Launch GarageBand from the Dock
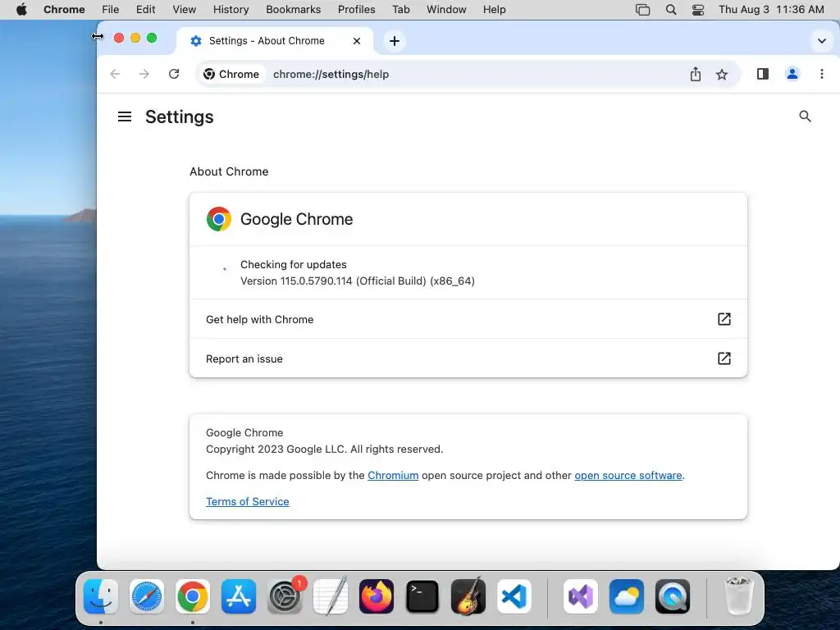 pos(468,596)
